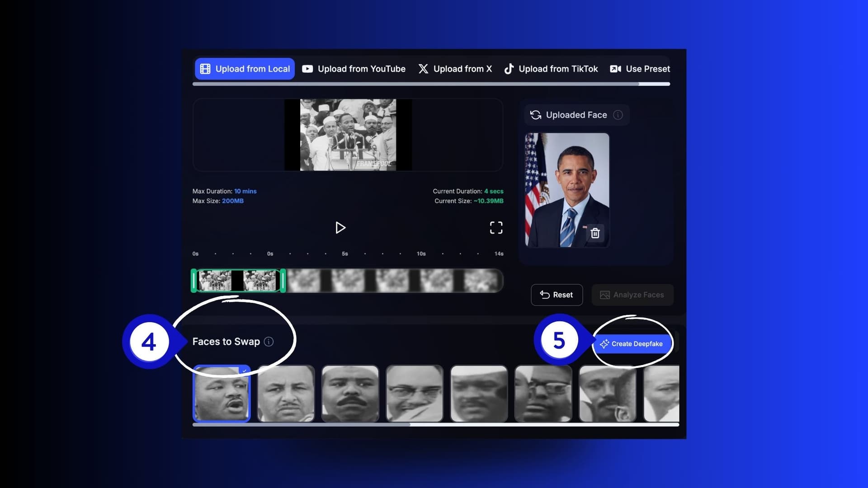
Task: Click the 200MB max size value
Action: coord(232,201)
